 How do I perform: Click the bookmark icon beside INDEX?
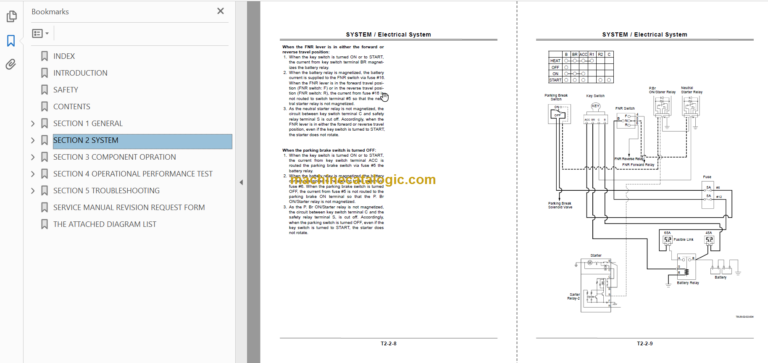coord(44,56)
